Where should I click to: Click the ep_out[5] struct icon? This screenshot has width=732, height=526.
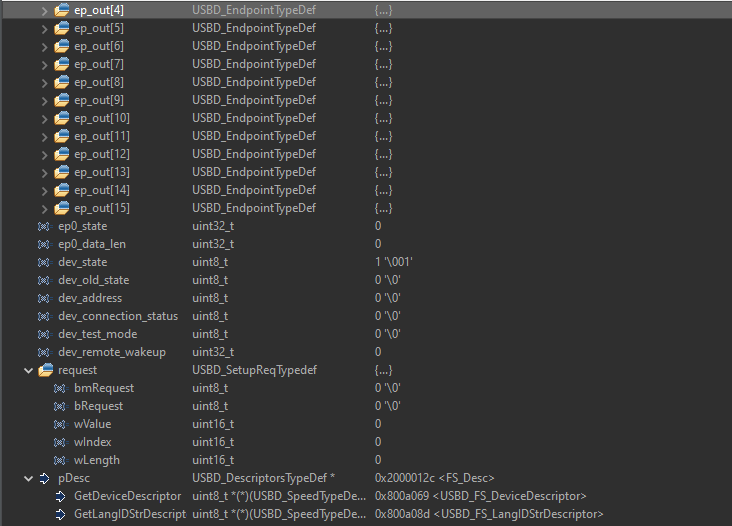pos(62,28)
